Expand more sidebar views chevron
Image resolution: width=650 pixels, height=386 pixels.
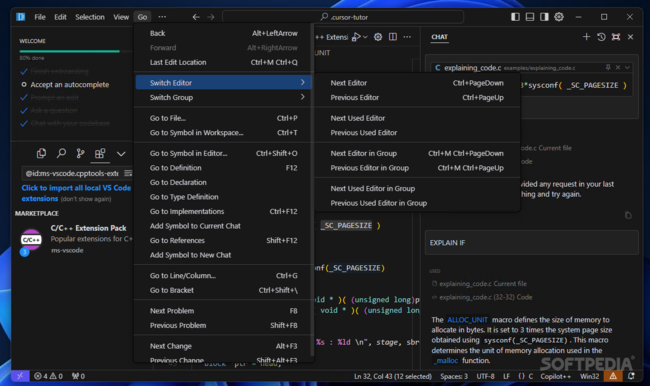[121, 154]
